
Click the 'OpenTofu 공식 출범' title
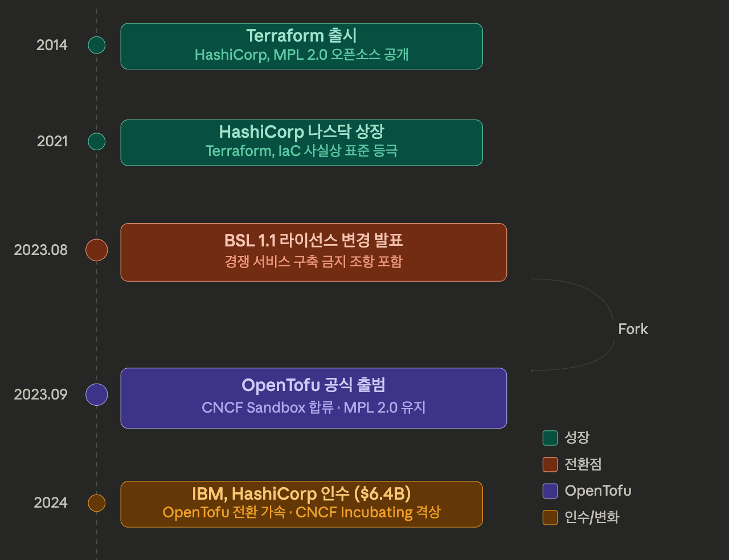314,385
